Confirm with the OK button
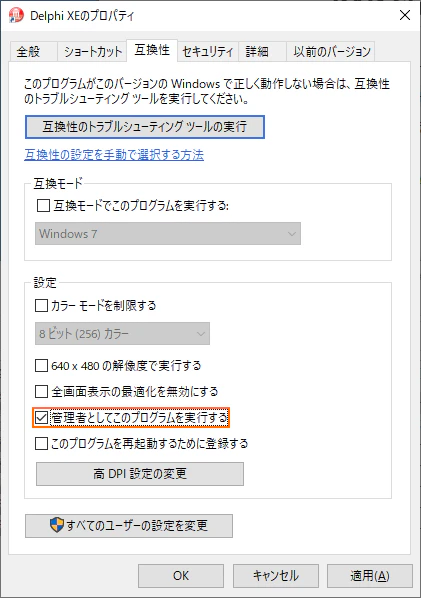 181,575
